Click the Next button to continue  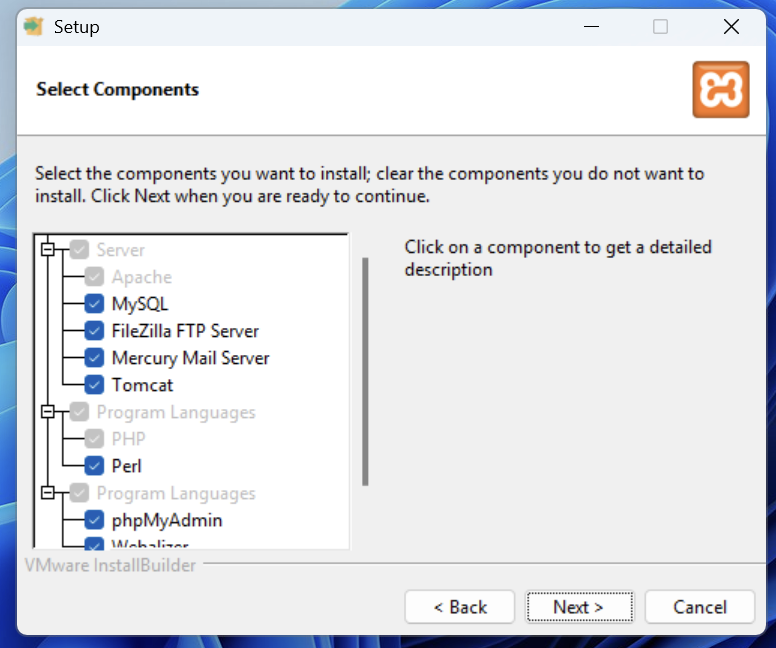[578, 607]
